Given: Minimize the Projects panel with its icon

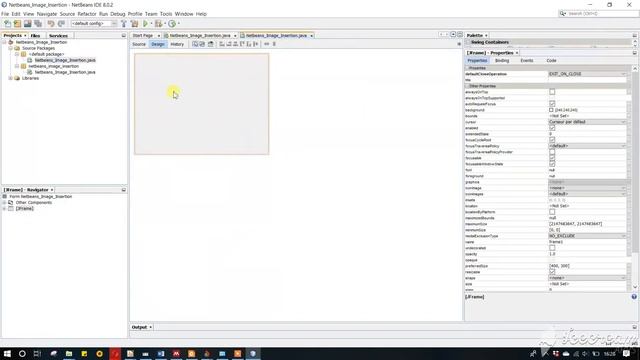Looking at the screenshot, I should coord(124,36).
